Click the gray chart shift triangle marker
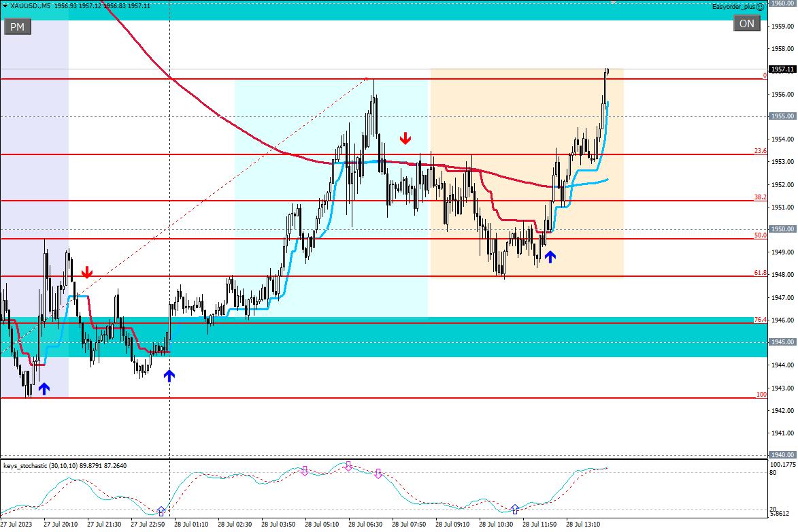Image resolution: width=798 pixels, height=532 pixels. click(613, 3)
